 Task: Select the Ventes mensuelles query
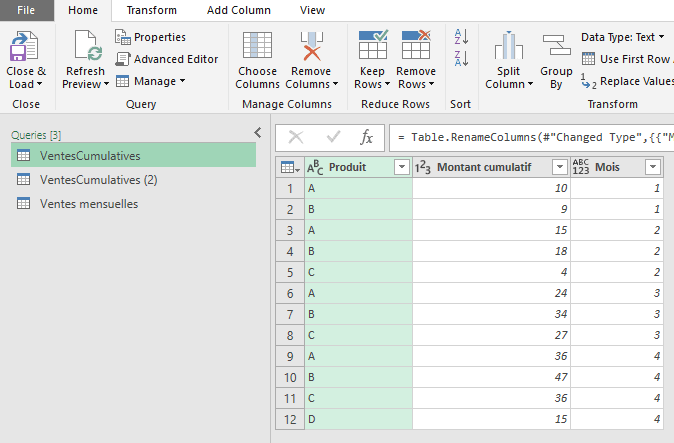point(89,203)
